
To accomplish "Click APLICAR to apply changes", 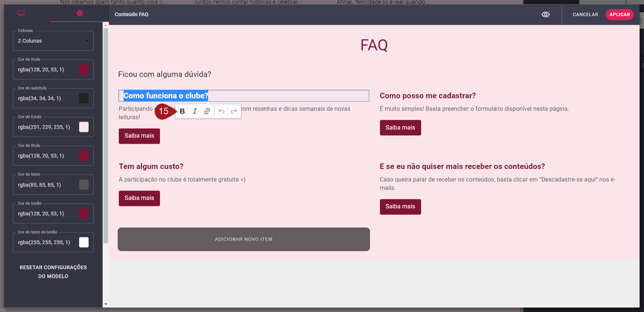I will [x=619, y=14].
